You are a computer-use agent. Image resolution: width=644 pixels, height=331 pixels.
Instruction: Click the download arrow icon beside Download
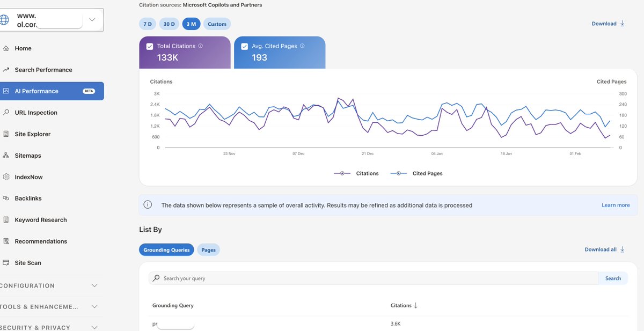[x=623, y=24]
